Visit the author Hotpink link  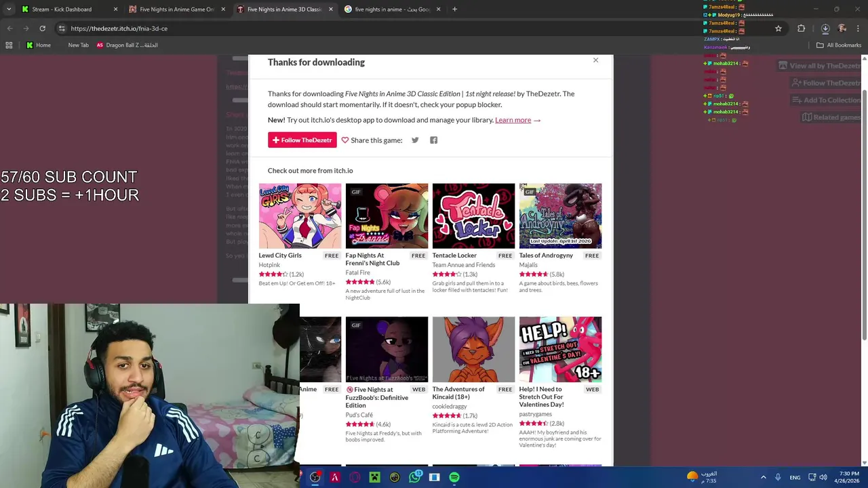(x=269, y=265)
